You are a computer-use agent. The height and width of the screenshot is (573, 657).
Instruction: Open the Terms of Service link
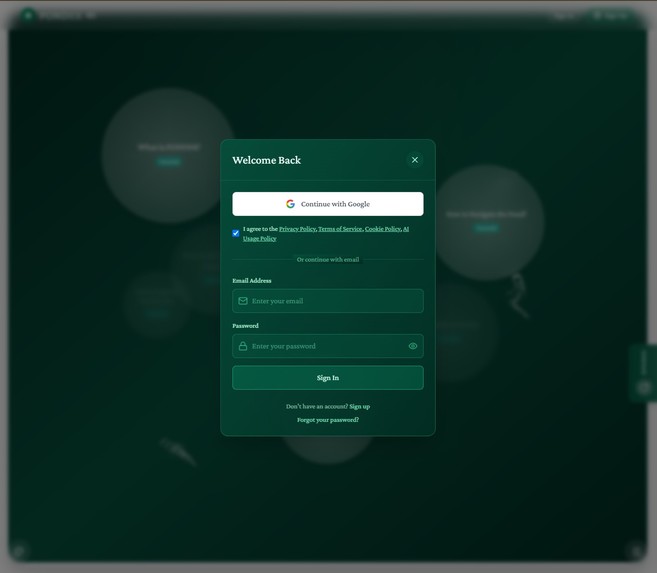tap(340, 229)
